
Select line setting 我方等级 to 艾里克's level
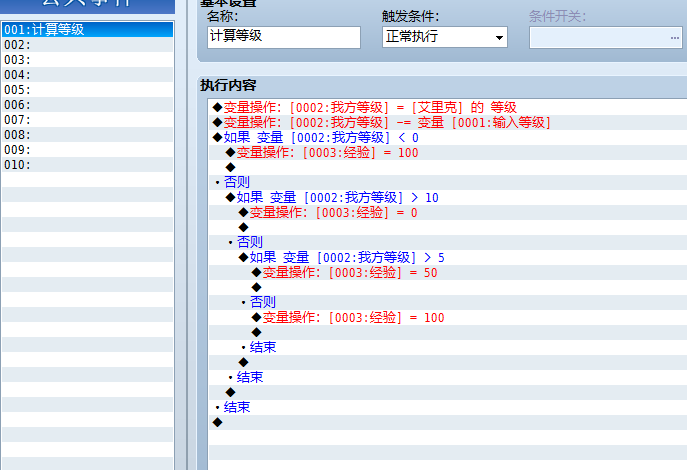point(448,107)
